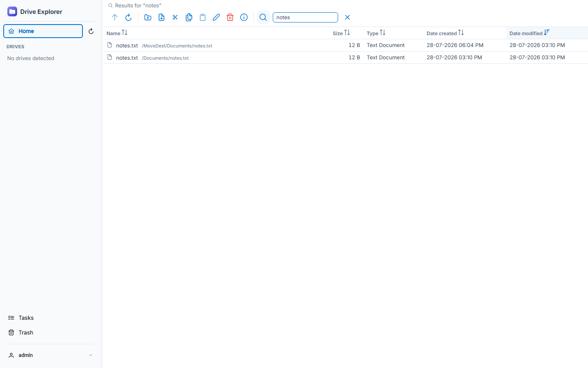588x368 pixels.
Task: Expand the admin user menu
Action: click(51, 355)
